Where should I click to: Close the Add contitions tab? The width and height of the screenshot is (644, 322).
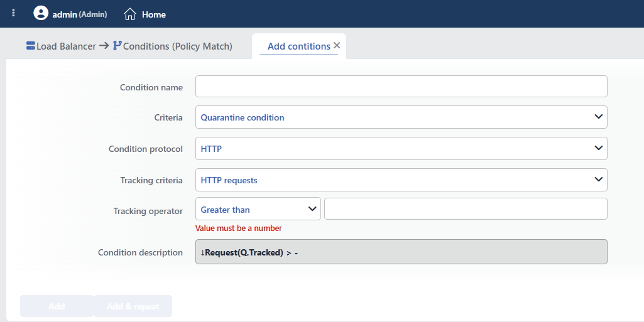[337, 46]
